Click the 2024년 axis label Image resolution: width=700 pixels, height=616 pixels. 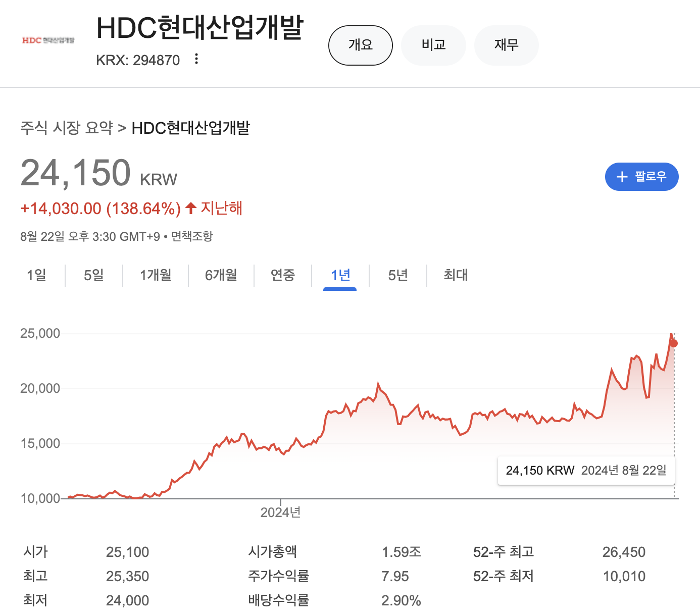(280, 512)
